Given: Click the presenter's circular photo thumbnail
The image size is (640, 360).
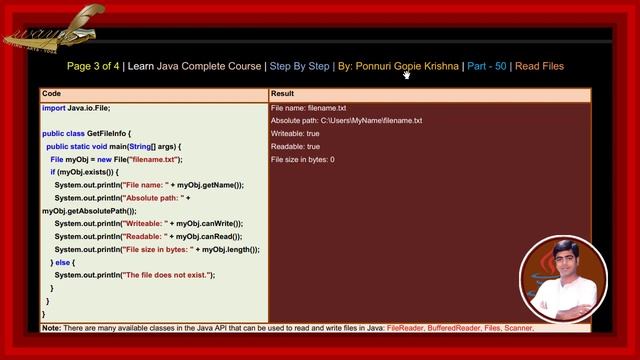Looking at the screenshot, I should [563, 279].
